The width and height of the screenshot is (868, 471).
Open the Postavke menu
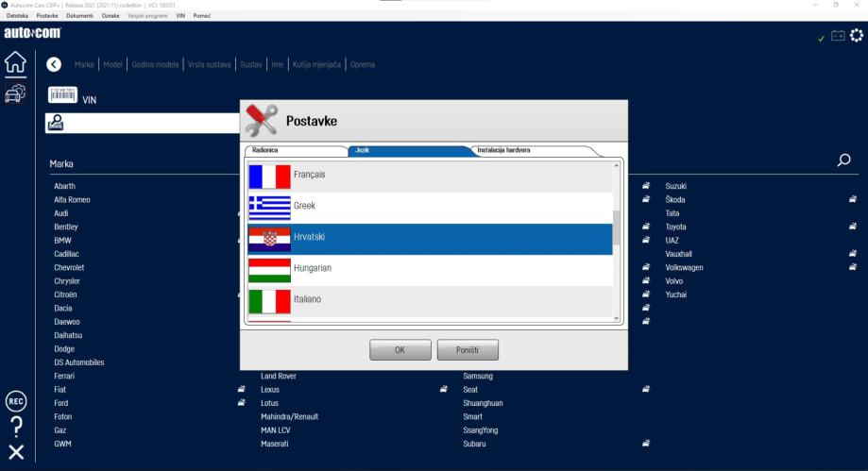click(47, 16)
